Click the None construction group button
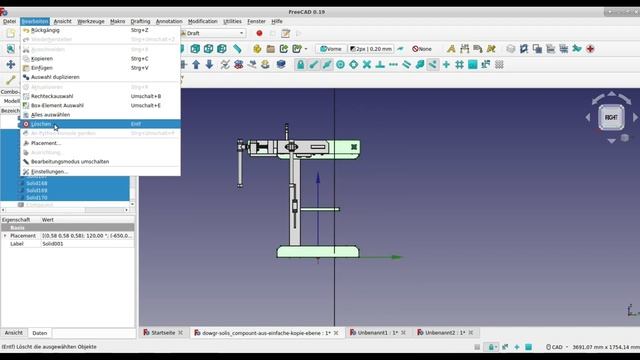Viewport: 640px width, 360px height. click(422, 49)
